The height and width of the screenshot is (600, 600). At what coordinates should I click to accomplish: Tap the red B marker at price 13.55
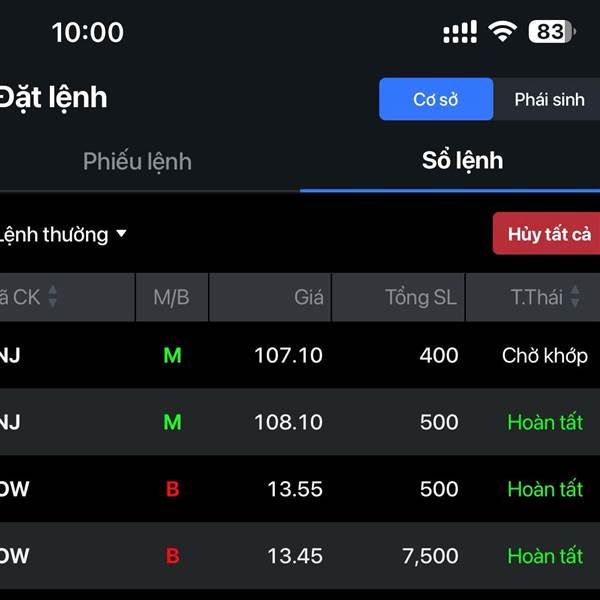[172, 489]
